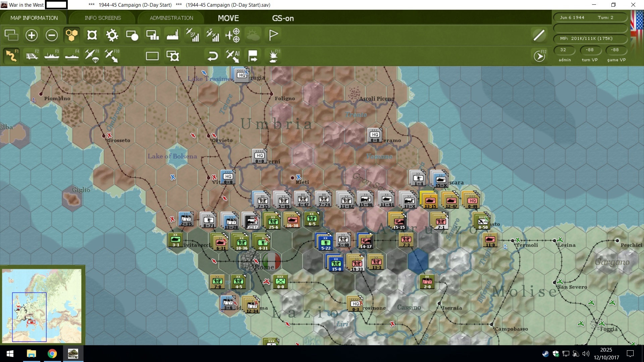Toggle the hex grid display
Image resolution: width=644 pixels, height=362 pixels.
(x=72, y=35)
